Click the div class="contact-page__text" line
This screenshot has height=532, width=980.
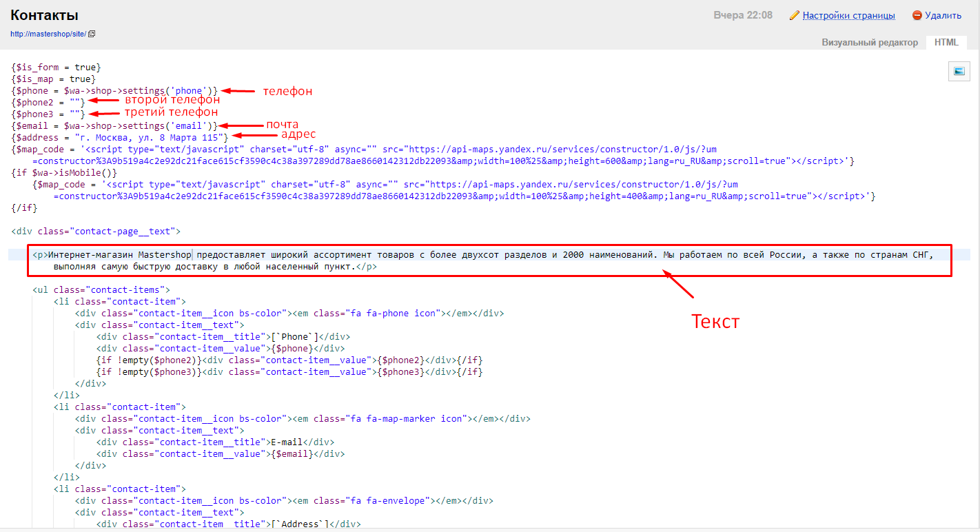[x=96, y=232]
